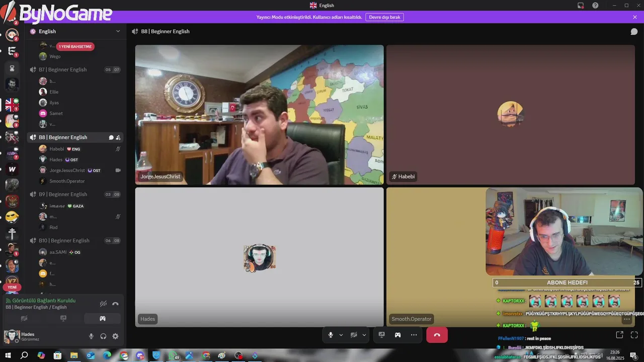Click share screen in call control bar
The height and width of the screenshot is (362, 644).
point(382,335)
